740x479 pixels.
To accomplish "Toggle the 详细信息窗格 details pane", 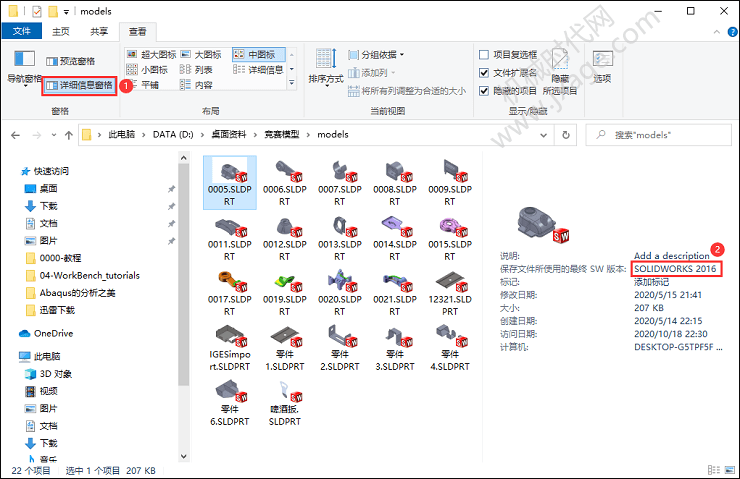I will 79,85.
